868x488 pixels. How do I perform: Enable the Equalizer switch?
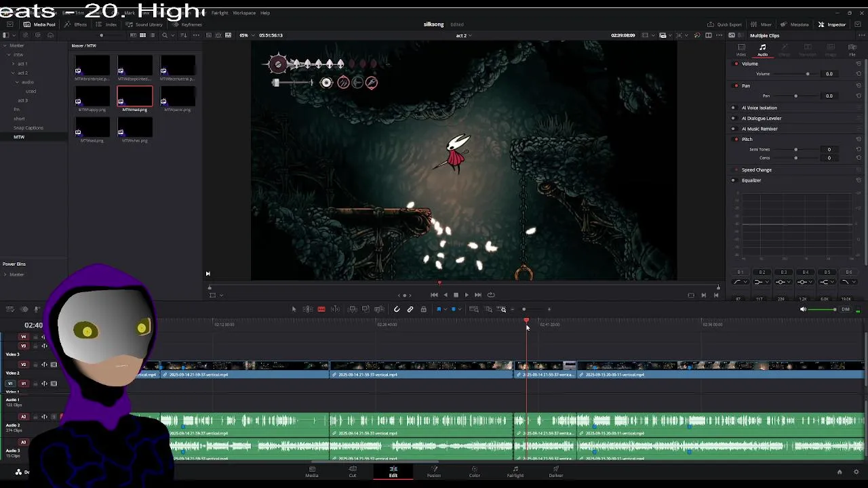click(733, 180)
